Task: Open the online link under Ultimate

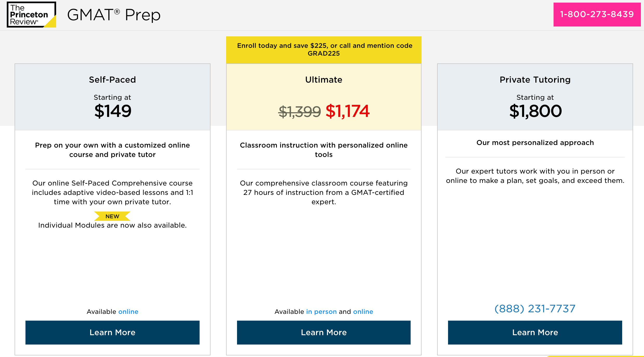Action: point(363,312)
